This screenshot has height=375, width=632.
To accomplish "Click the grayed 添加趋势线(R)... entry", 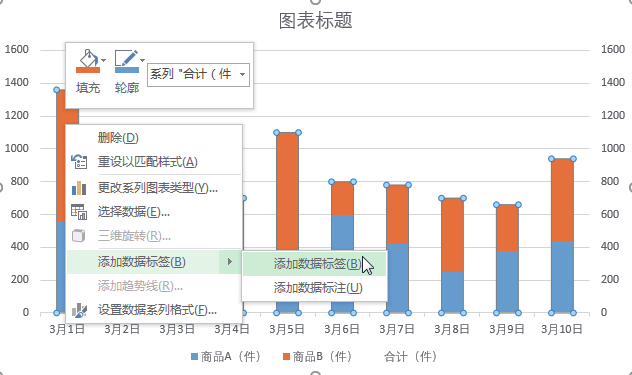I will point(154,286).
